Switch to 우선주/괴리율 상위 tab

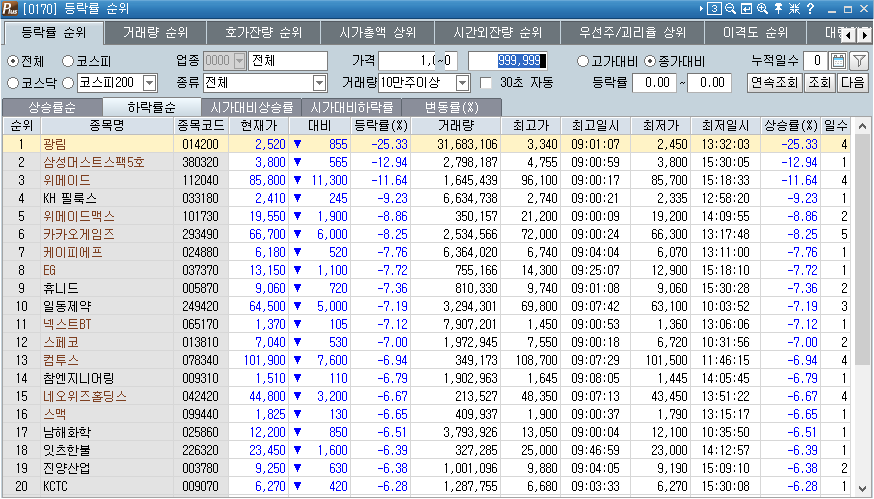click(x=633, y=33)
